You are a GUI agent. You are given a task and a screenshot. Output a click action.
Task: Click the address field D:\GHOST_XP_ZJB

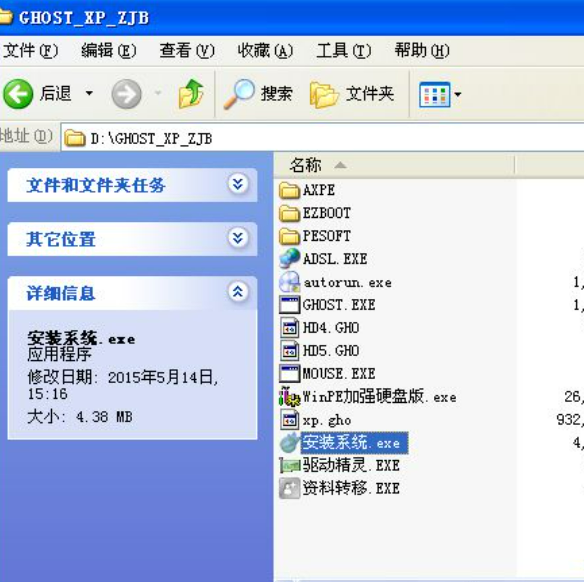click(x=322, y=138)
